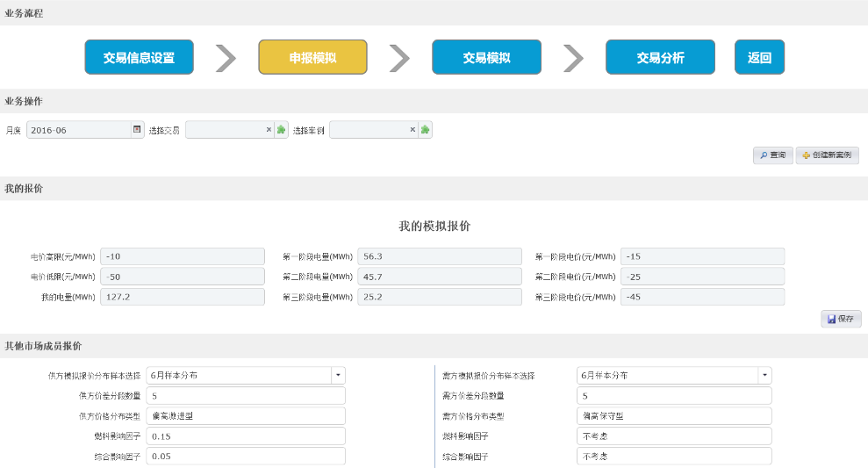Go to the 交易信息设置 workflow step

click(x=139, y=57)
